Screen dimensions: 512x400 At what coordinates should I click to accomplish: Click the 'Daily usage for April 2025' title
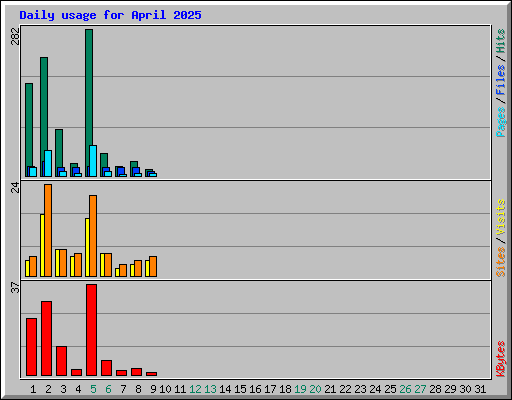110,15
